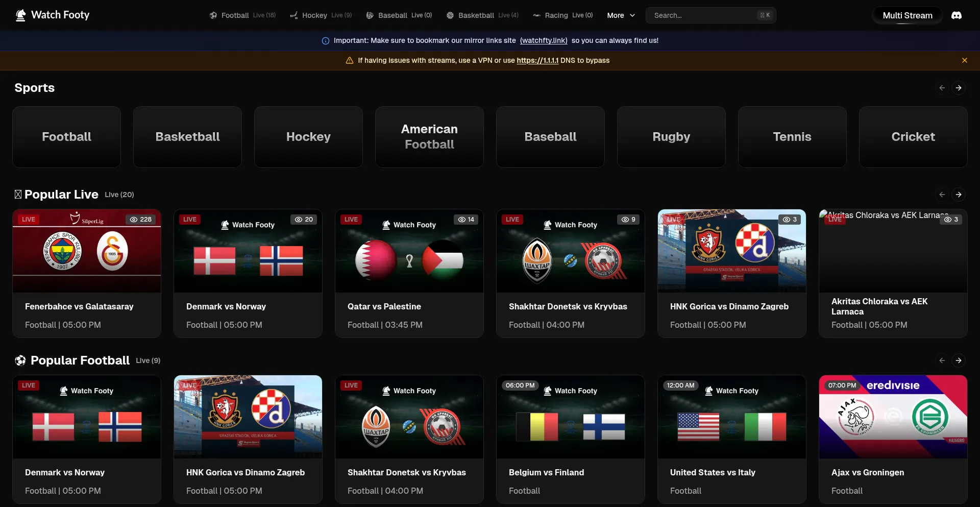Open the Discord icon in header
980x507 pixels.
[957, 15]
